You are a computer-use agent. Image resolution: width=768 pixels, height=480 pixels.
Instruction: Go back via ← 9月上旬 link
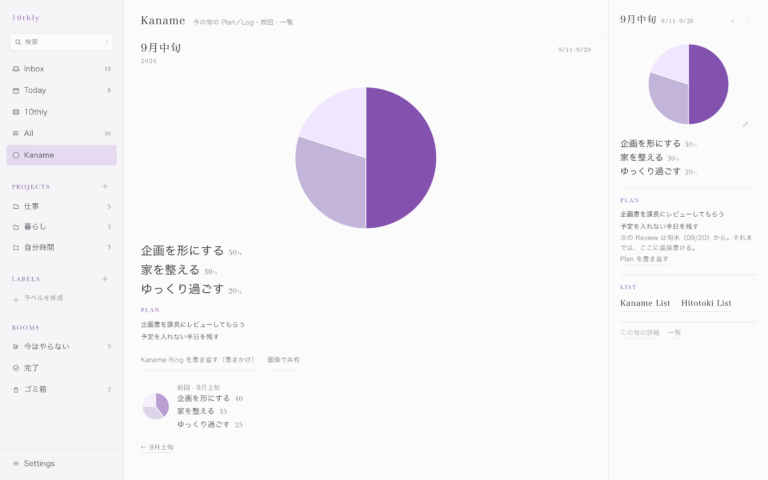[157, 447]
